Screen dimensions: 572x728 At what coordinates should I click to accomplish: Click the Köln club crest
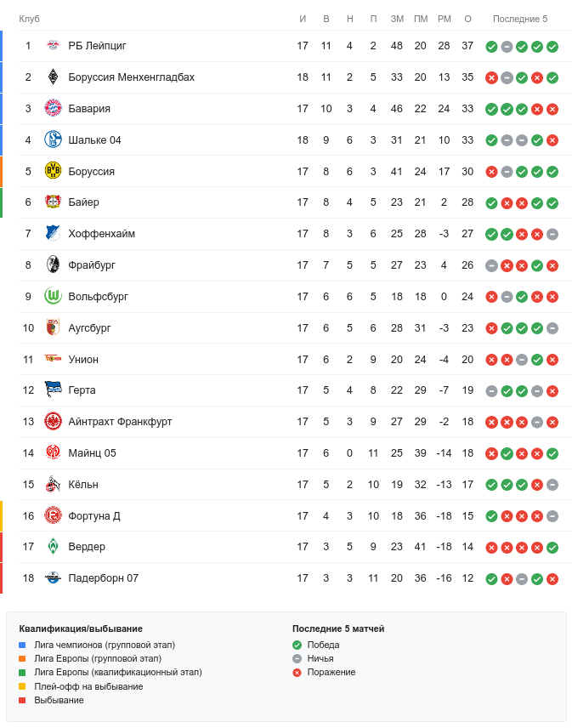(54, 484)
